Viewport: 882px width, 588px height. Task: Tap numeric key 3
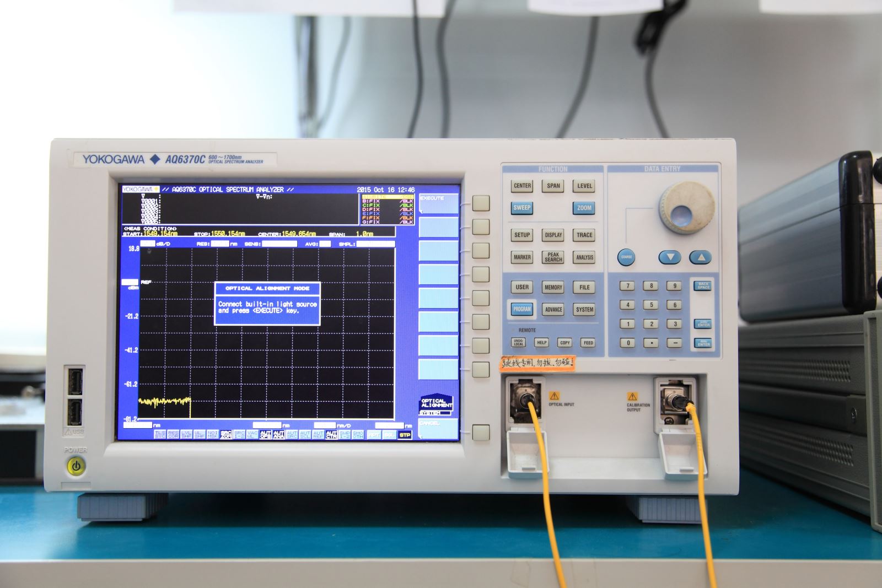675,324
